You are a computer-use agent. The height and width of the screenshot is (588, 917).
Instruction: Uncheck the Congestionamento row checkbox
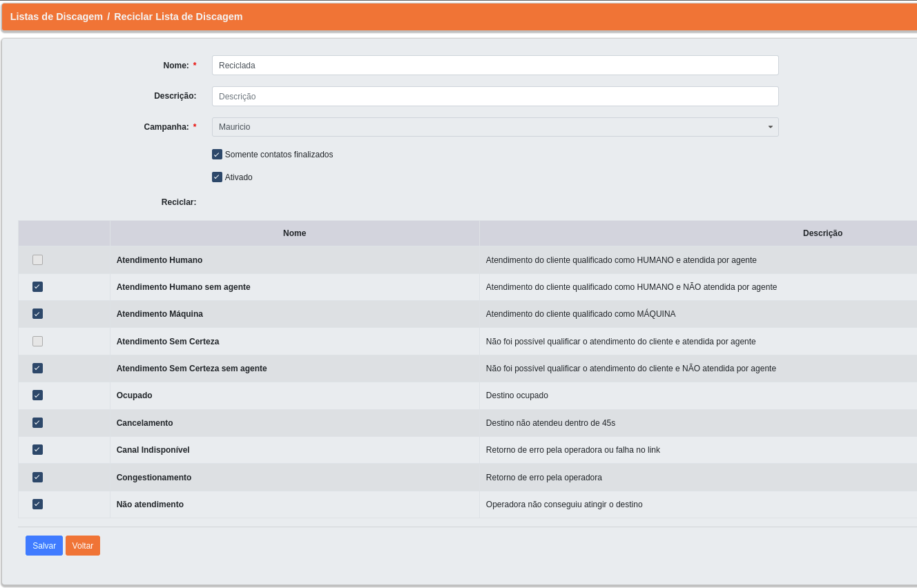coord(37,478)
